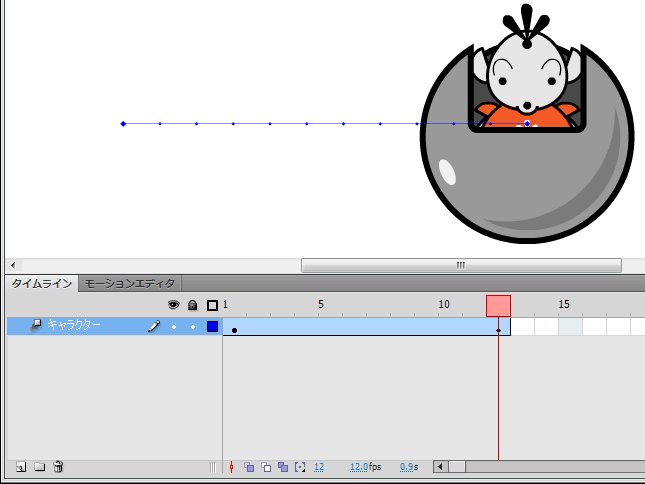Select the タイムライン tab
This screenshot has width=645, height=484.
(x=42, y=283)
